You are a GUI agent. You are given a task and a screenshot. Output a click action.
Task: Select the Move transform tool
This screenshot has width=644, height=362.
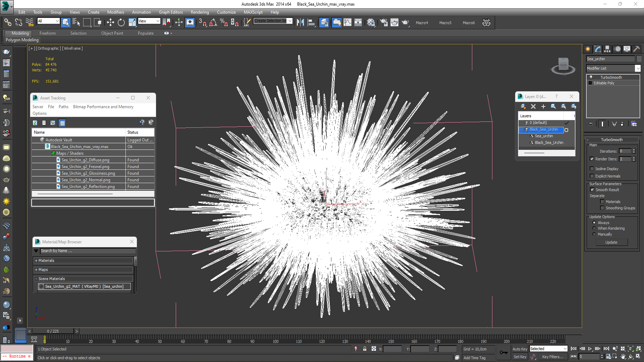[x=110, y=22]
